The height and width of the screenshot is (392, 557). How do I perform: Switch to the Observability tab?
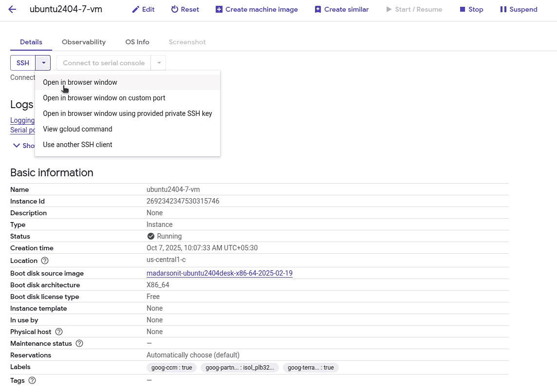point(84,42)
